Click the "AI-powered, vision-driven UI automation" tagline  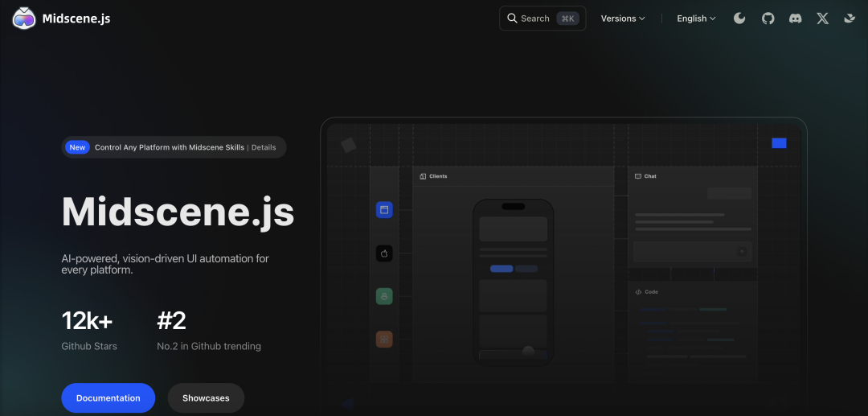(166, 265)
